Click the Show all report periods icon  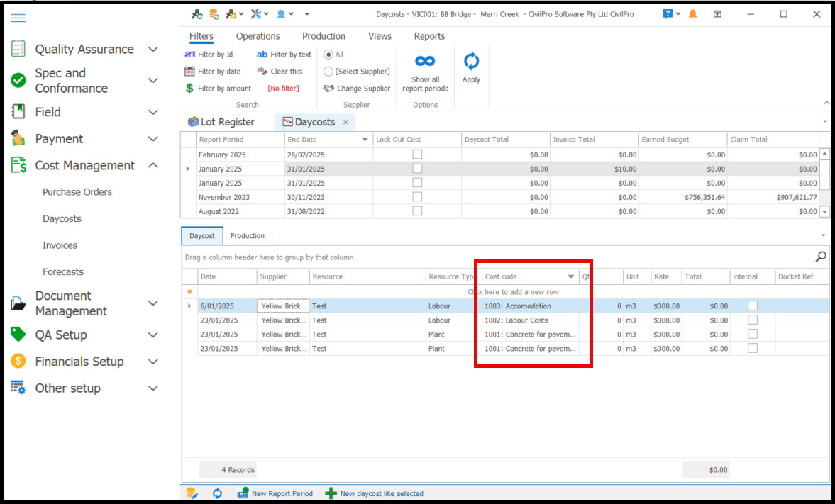425,62
